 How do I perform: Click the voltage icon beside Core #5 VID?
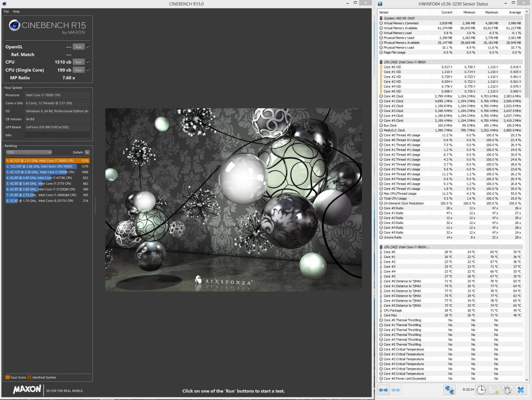381,91
